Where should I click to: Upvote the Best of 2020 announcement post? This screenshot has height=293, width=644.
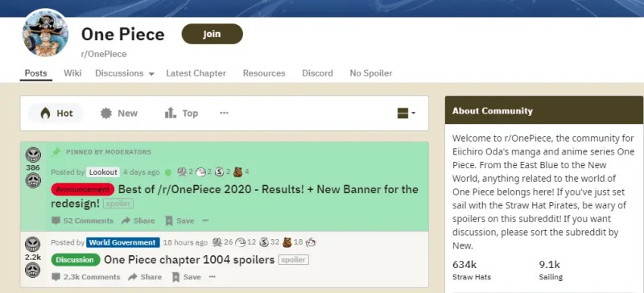(33, 155)
